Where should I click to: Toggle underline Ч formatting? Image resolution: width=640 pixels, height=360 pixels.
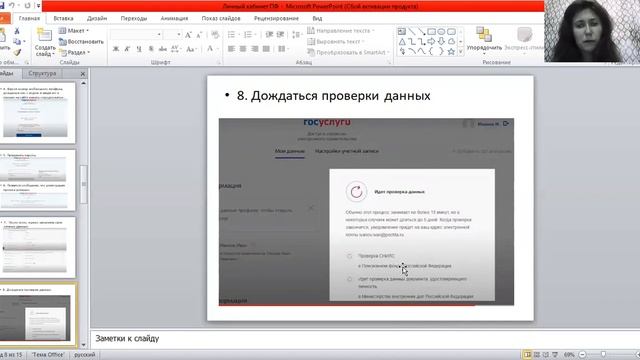(139, 49)
